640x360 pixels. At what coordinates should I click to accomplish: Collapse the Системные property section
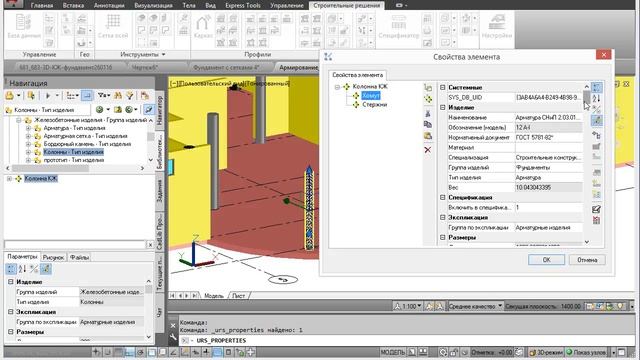(x=442, y=87)
